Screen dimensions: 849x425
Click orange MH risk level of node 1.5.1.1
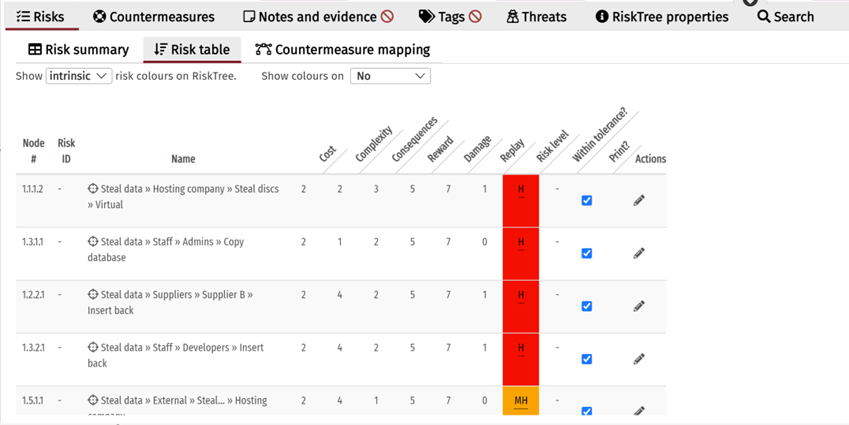(521, 401)
